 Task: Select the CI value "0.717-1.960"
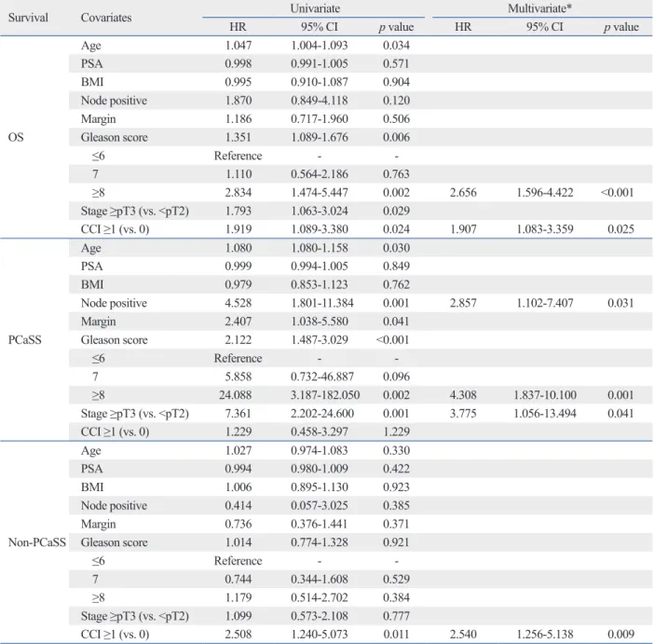click(319, 119)
